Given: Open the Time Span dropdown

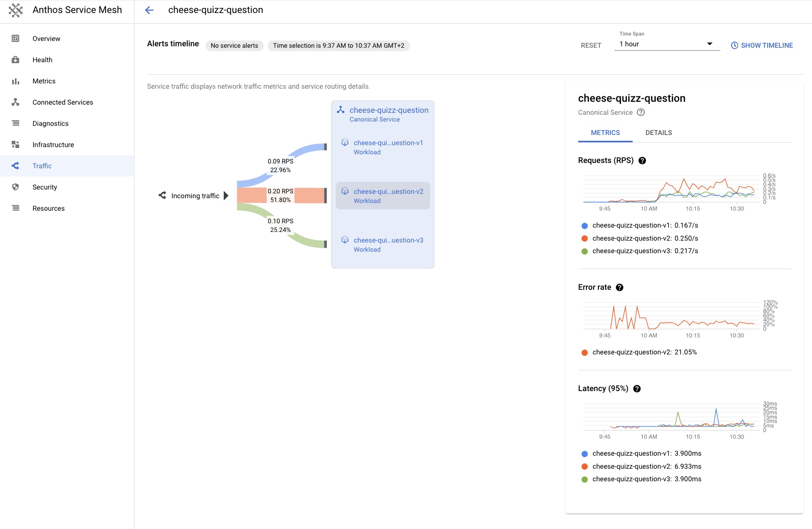Looking at the screenshot, I should click(667, 44).
